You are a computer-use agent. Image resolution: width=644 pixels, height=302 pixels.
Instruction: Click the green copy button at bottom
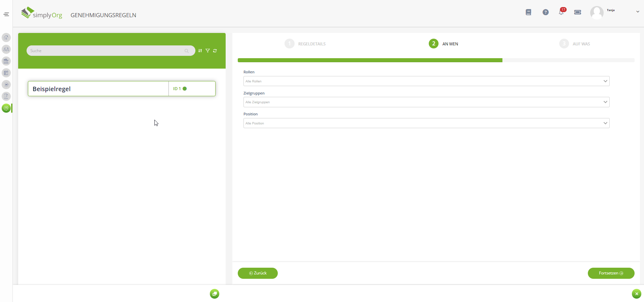click(x=214, y=294)
